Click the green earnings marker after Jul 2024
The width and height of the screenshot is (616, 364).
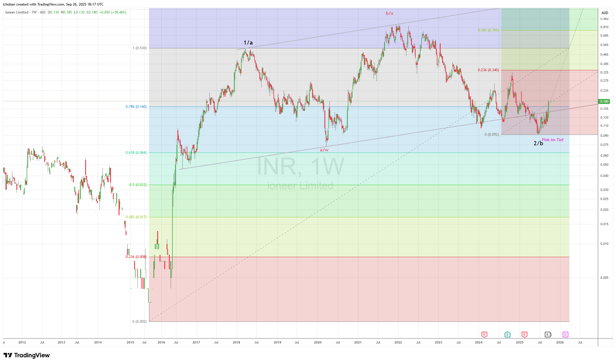507,334
